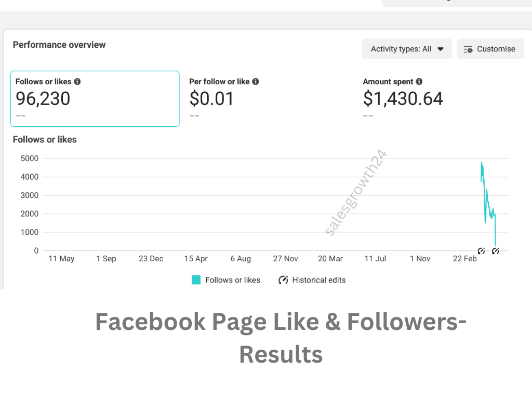Click the 96,230 follows value

[43, 99]
